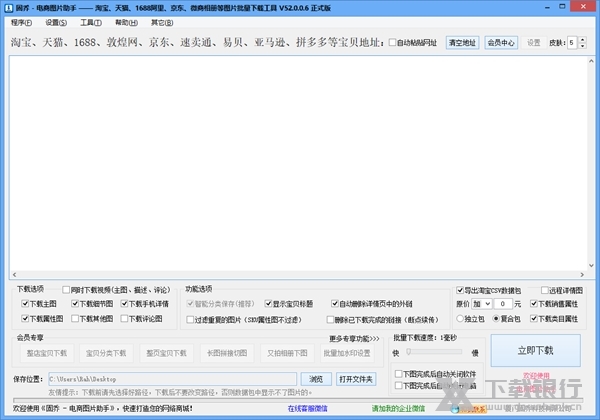Click the scroll-down arrow of the URL box

tap(591, 265)
